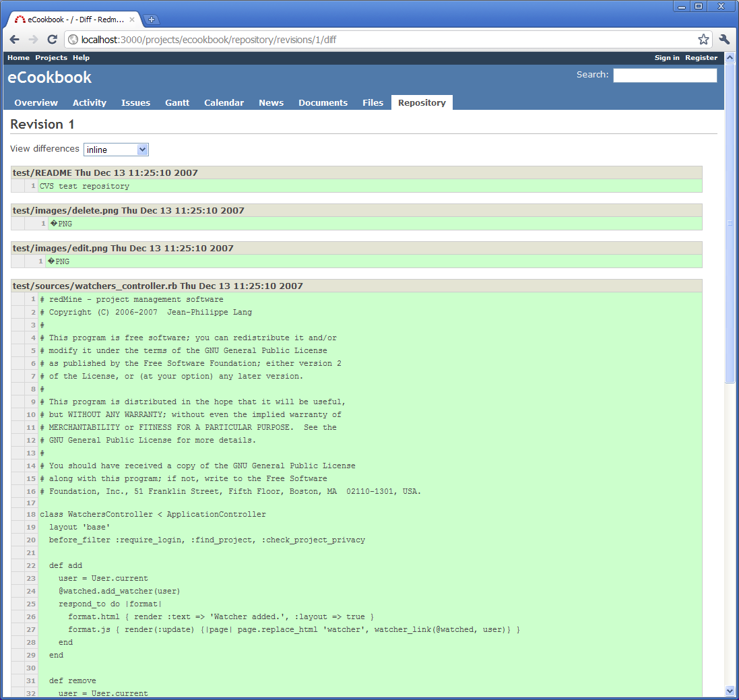This screenshot has width=739, height=700.
Task: Switch to the Documents tab
Action: (x=323, y=103)
